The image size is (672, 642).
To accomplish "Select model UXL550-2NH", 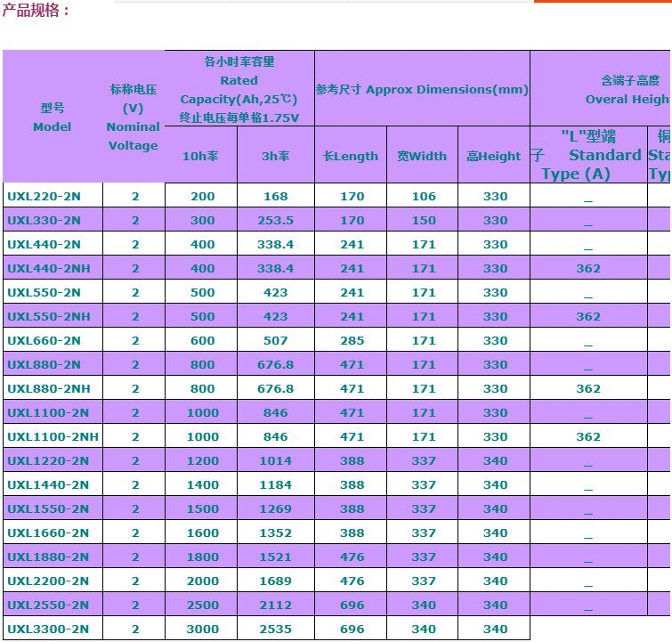I will coord(49,316).
